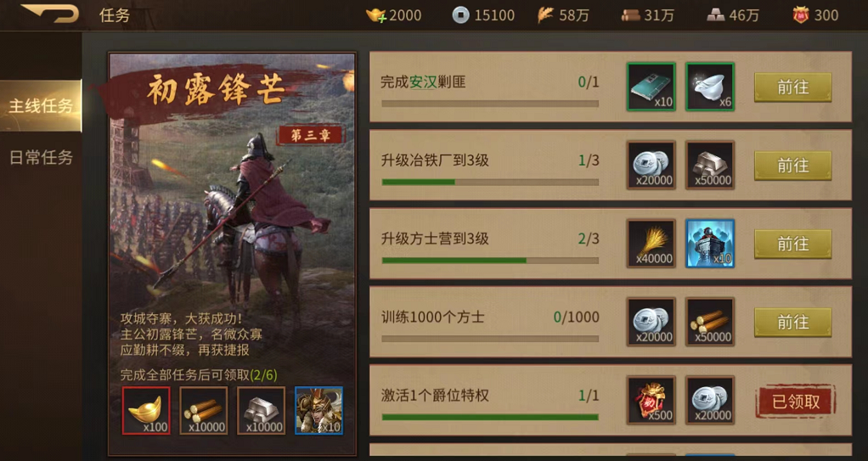Tap the 已领取 stamp on 爵位特权 quest

click(796, 402)
